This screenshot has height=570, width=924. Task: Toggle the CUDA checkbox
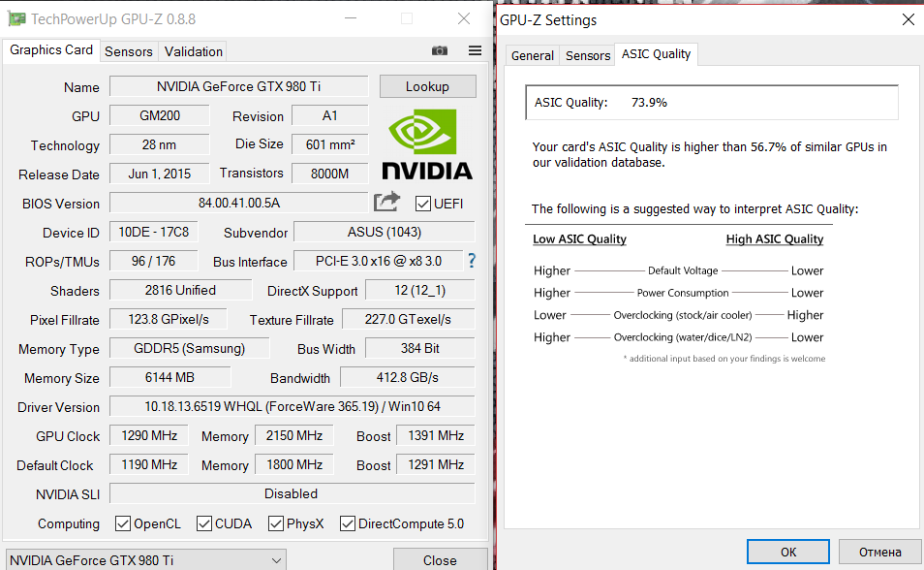204,523
